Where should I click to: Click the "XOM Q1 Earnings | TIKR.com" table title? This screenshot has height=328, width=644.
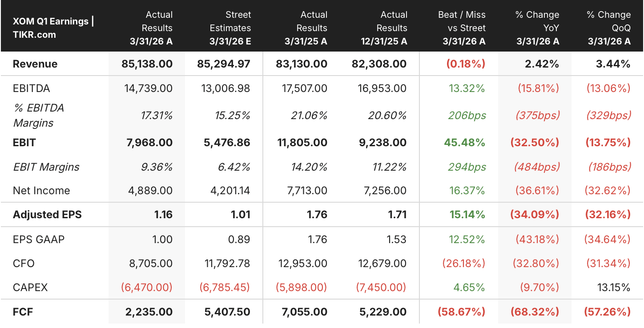[x=53, y=28]
